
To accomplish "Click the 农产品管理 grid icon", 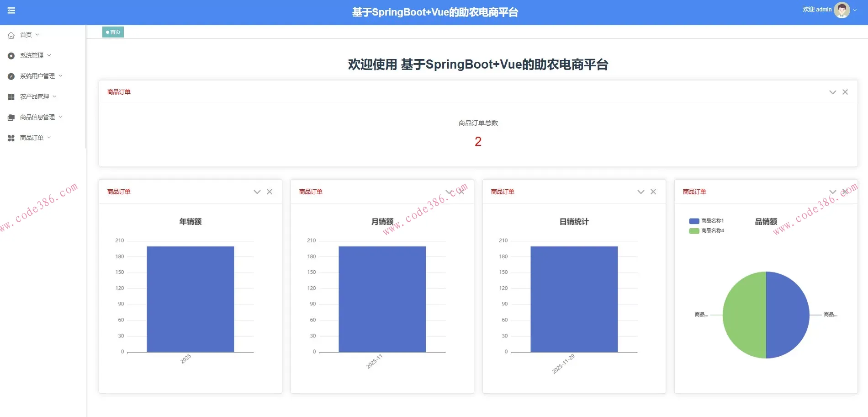I will click(11, 97).
